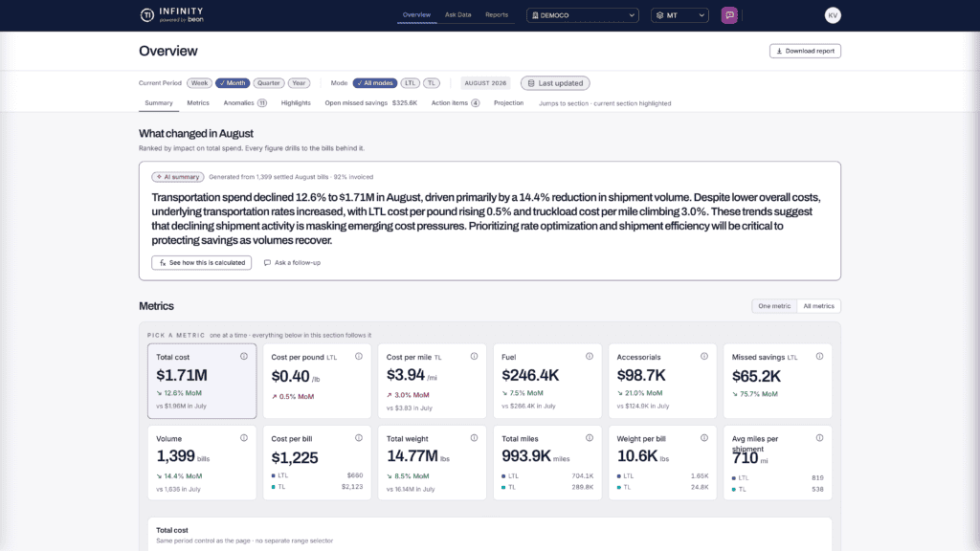980x551 pixels.
Task: Click Ask a follow-up link
Action: pyautogui.click(x=292, y=263)
